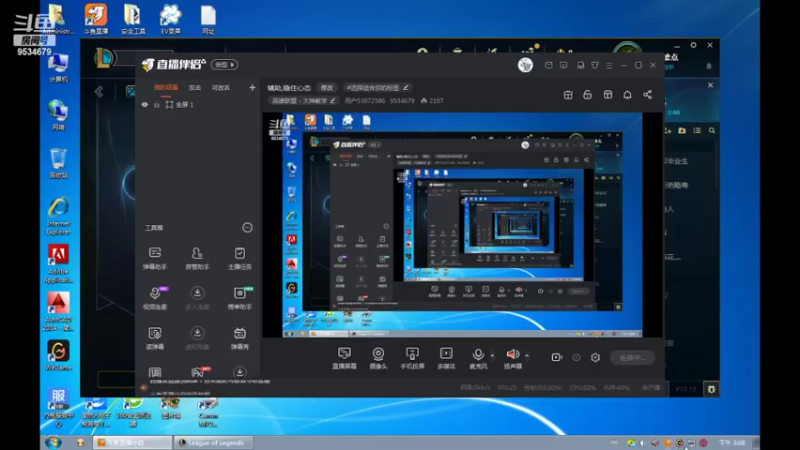
Task: Add a 摄像头 camera source
Action: click(x=378, y=358)
